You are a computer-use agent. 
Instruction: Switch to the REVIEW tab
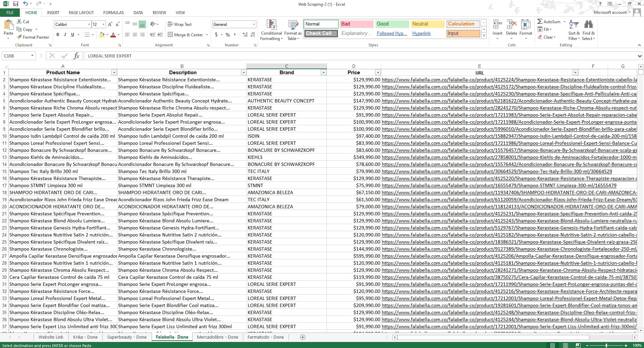click(x=159, y=12)
